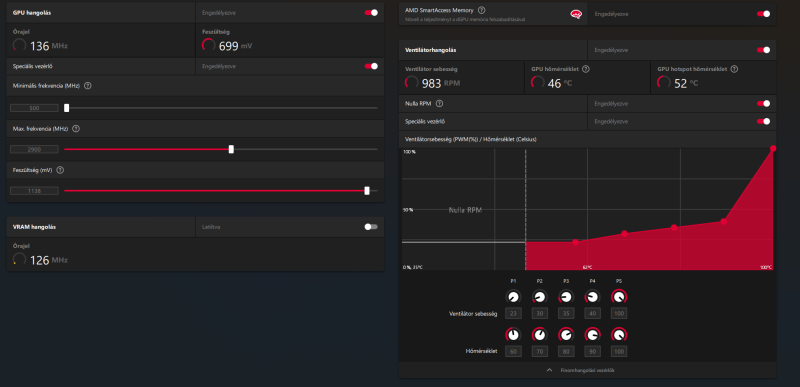Enable the VRAM hangolás toggle
800x387 pixels.
pos(371,227)
